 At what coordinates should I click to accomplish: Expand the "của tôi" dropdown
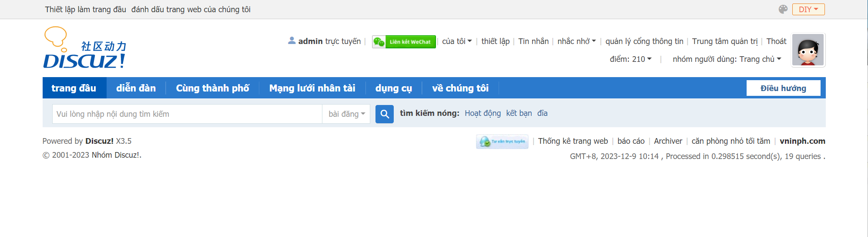click(456, 41)
